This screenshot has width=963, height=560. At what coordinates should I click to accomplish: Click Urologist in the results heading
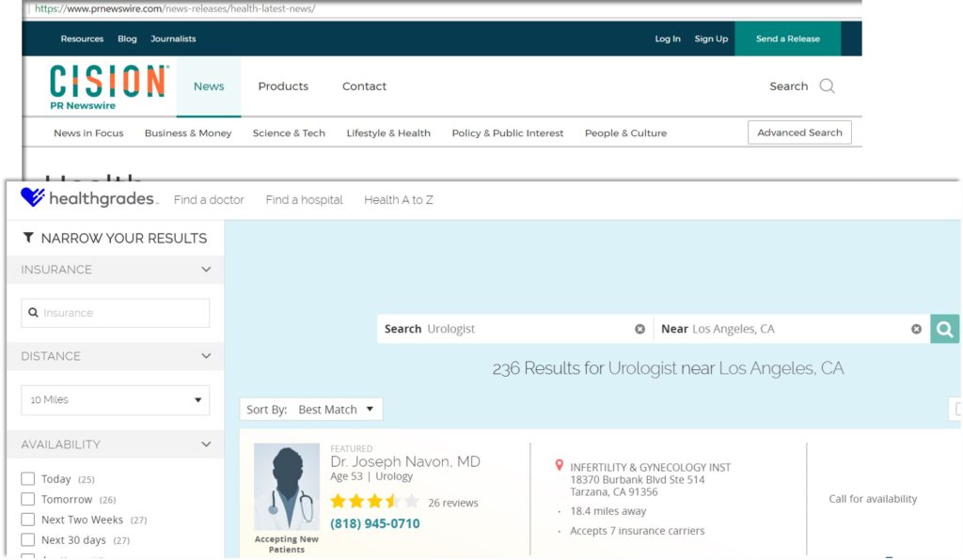tap(642, 368)
